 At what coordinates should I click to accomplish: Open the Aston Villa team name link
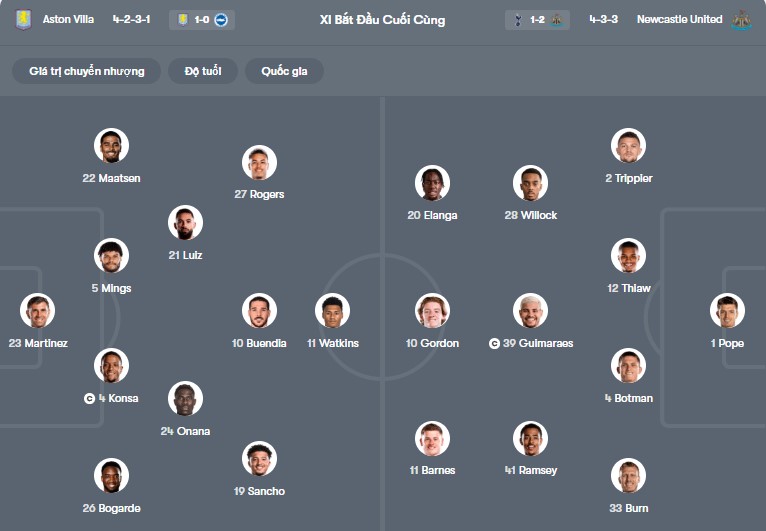coord(68,19)
